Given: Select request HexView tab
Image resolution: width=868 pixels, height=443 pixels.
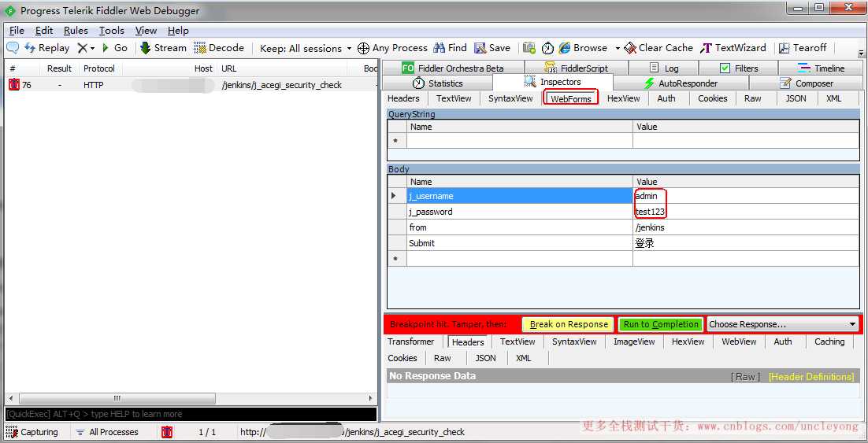Looking at the screenshot, I should click(x=623, y=98).
